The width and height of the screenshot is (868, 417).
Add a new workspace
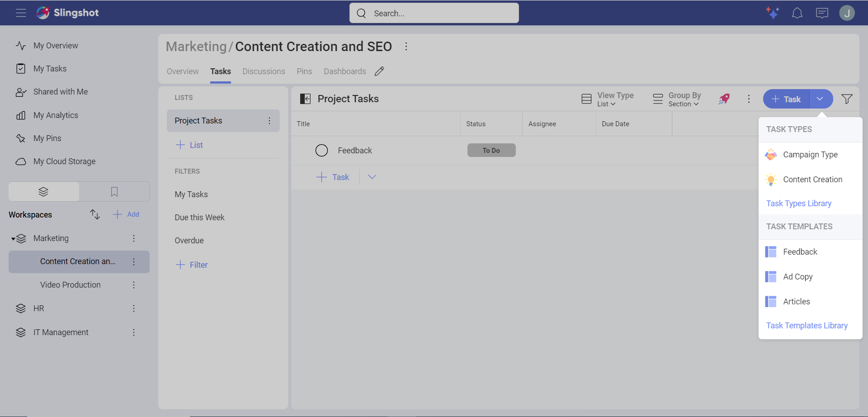point(126,214)
